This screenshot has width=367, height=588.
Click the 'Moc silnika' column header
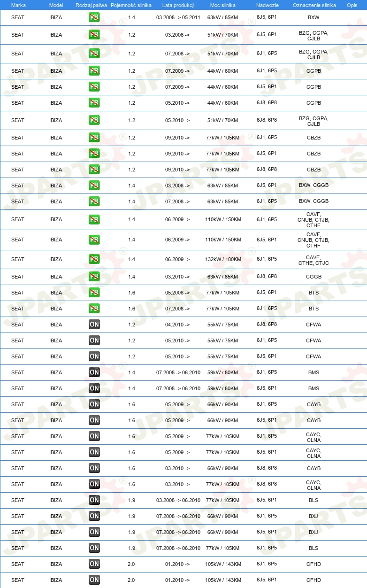223,5
